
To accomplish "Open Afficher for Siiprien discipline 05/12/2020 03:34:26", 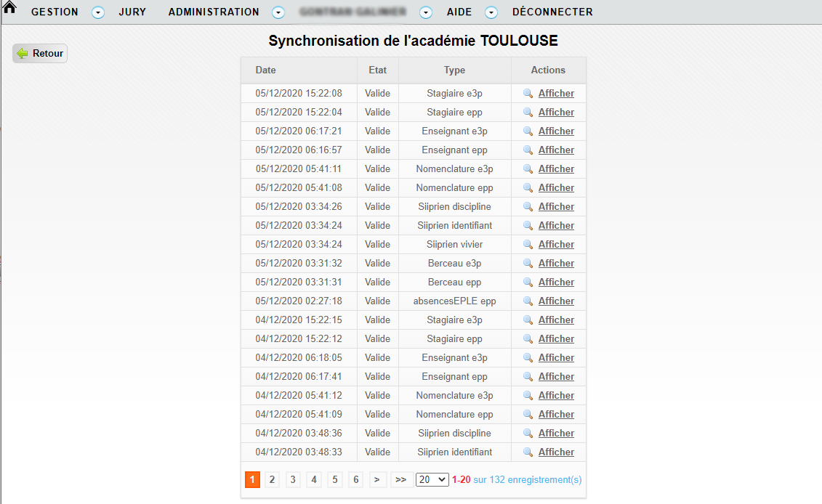I will click(556, 207).
